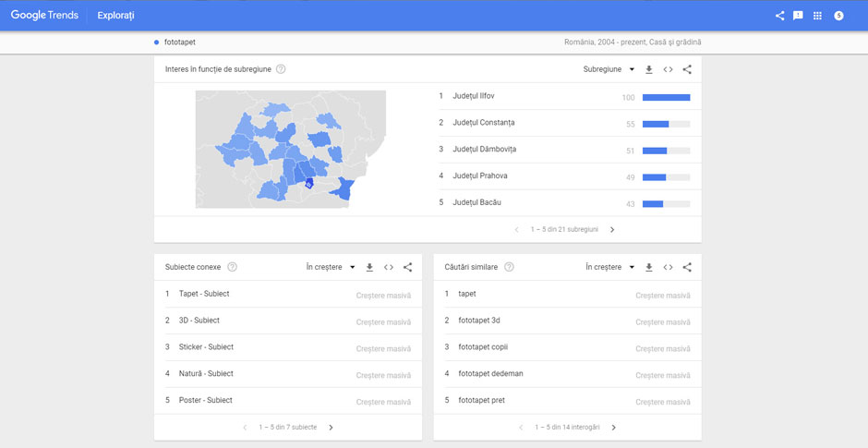The height and width of the screenshot is (448, 868).
Task: Open the related query tapet
Action: (467, 294)
